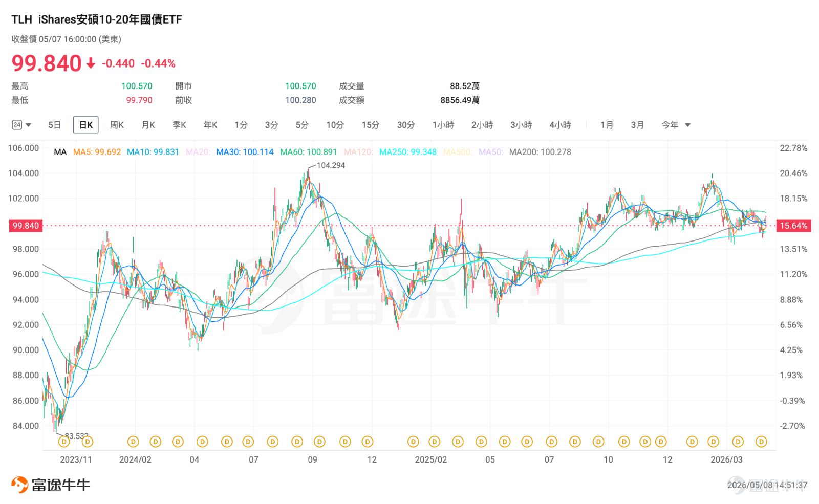Viewport: 819px width, 504px height.
Task: Click the large 99.840 closing price
Action: (x=47, y=63)
